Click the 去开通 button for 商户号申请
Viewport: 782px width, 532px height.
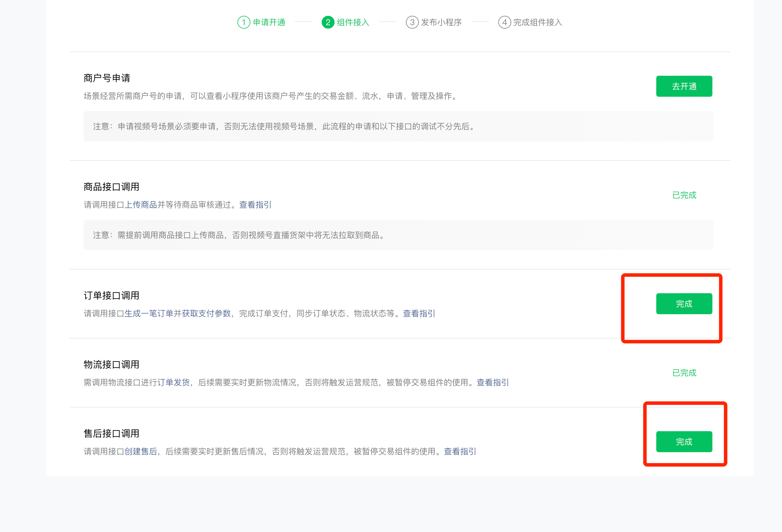(684, 87)
